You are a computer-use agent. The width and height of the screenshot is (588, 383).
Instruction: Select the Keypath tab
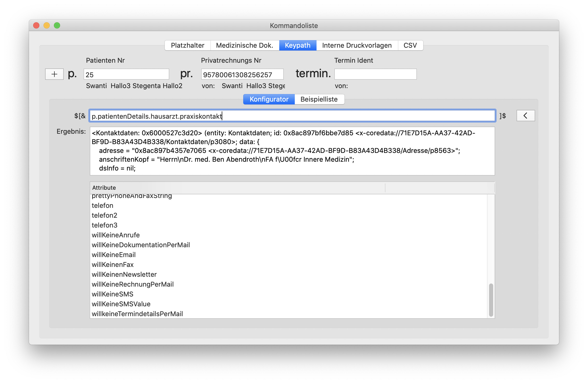click(x=298, y=45)
